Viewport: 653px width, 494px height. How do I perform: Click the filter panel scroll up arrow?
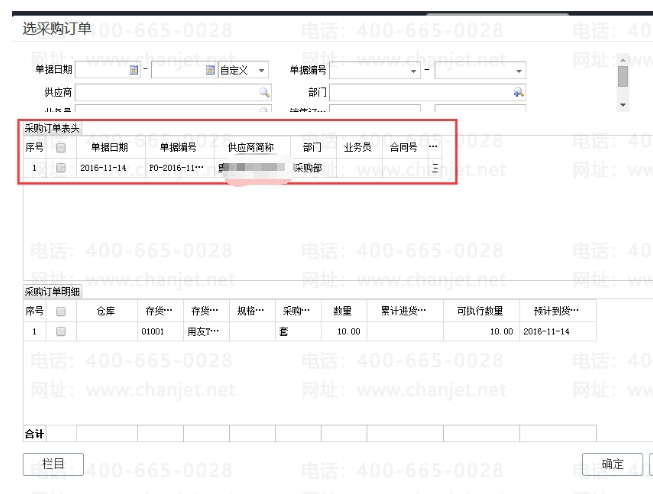click(623, 60)
